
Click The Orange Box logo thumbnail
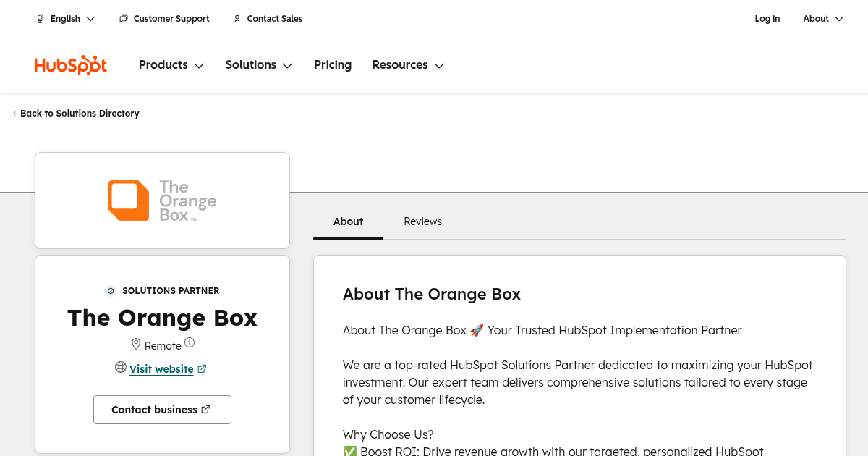pos(162,200)
